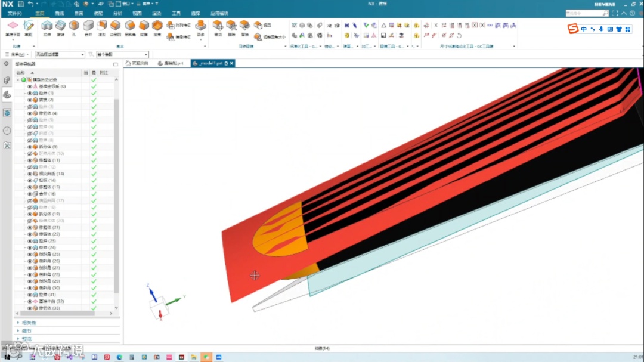Viewport: 644px width, 362px height.
Task: Switch to the 曲线 Curve ribbon tab
Action: click(x=59, y=13)
